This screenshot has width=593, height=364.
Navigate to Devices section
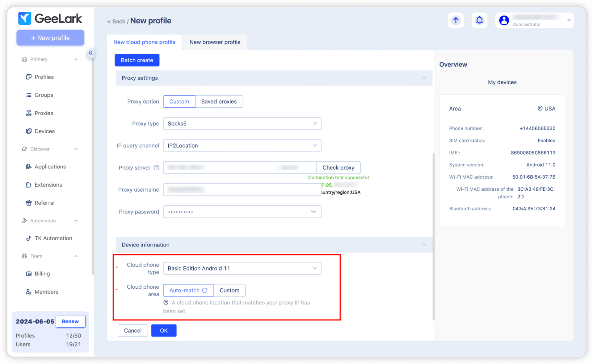[44, 131]
